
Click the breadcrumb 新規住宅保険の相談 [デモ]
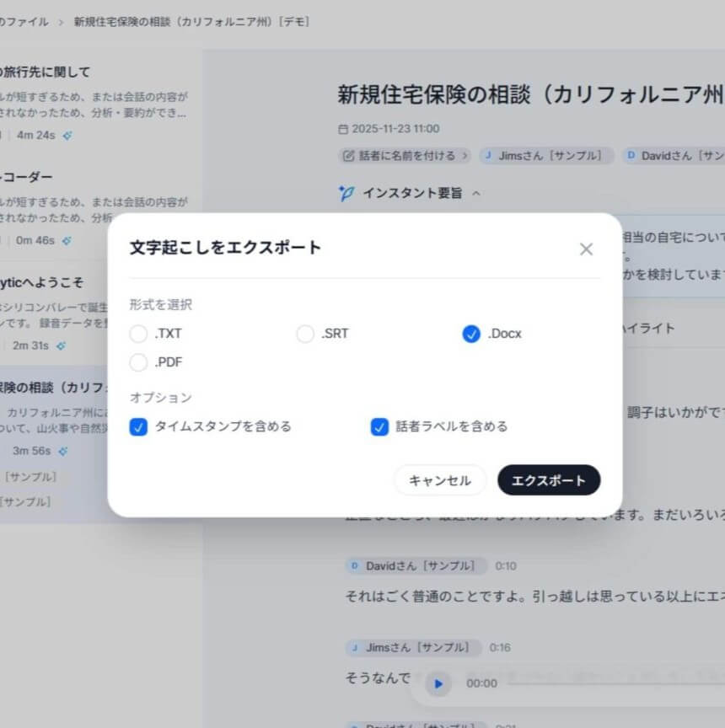click(x=192, y=22)
